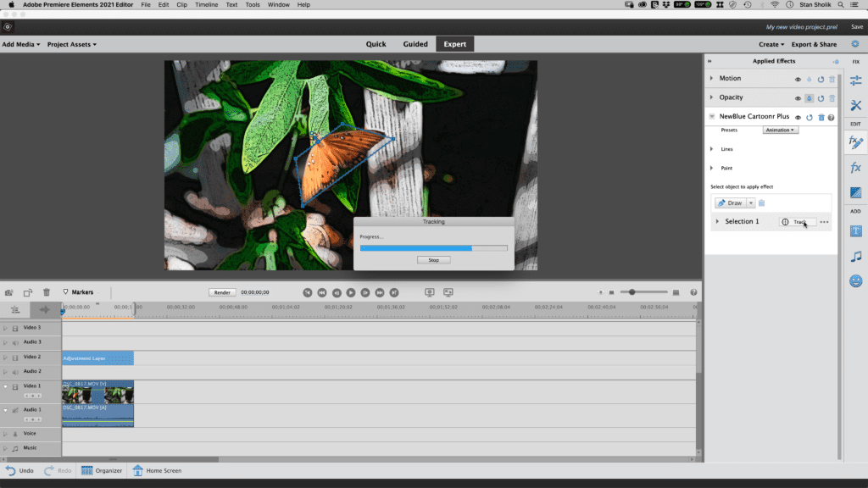This screenshot has width=868, height=488.
Task: Open the Draw tool dropdown arrow
Action: (x=751, y=203)
